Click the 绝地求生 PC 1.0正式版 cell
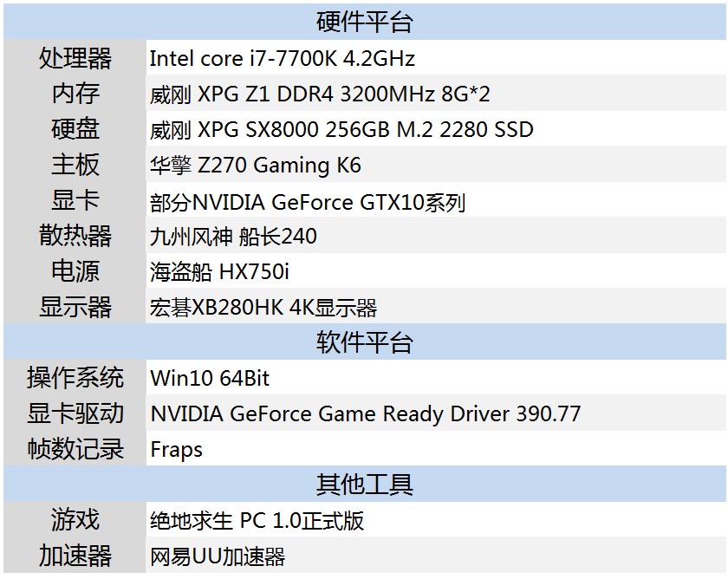Screen dimensions: 728x579 point(257,520)
